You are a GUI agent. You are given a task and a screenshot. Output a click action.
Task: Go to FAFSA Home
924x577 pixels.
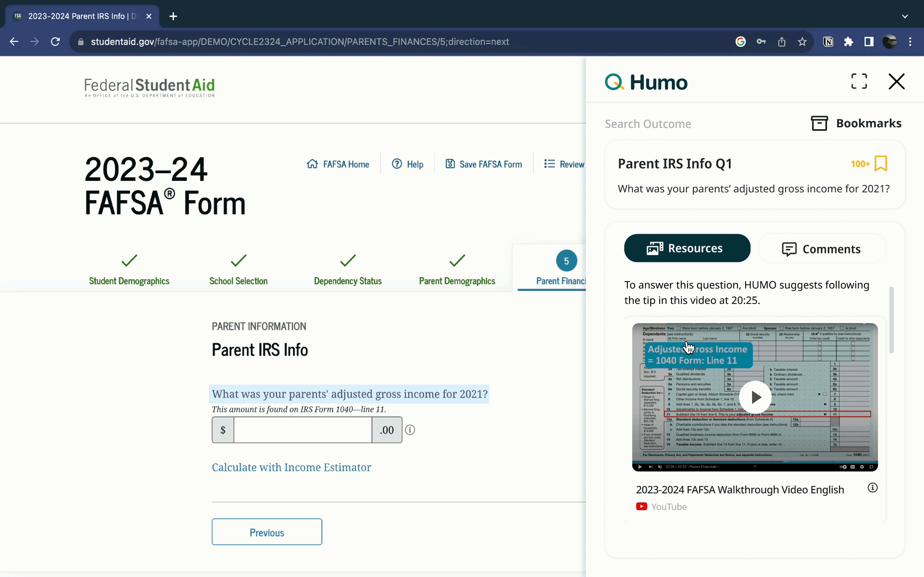338,164
